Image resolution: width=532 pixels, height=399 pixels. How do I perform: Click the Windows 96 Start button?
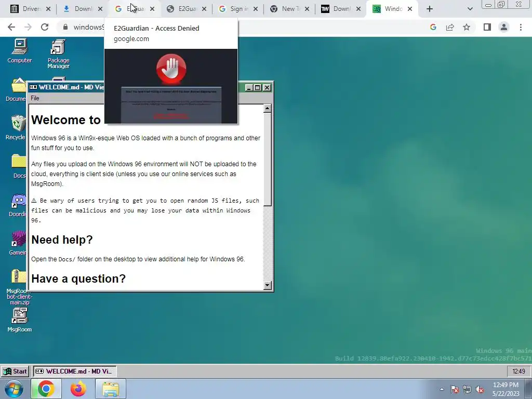coord(15,371)
